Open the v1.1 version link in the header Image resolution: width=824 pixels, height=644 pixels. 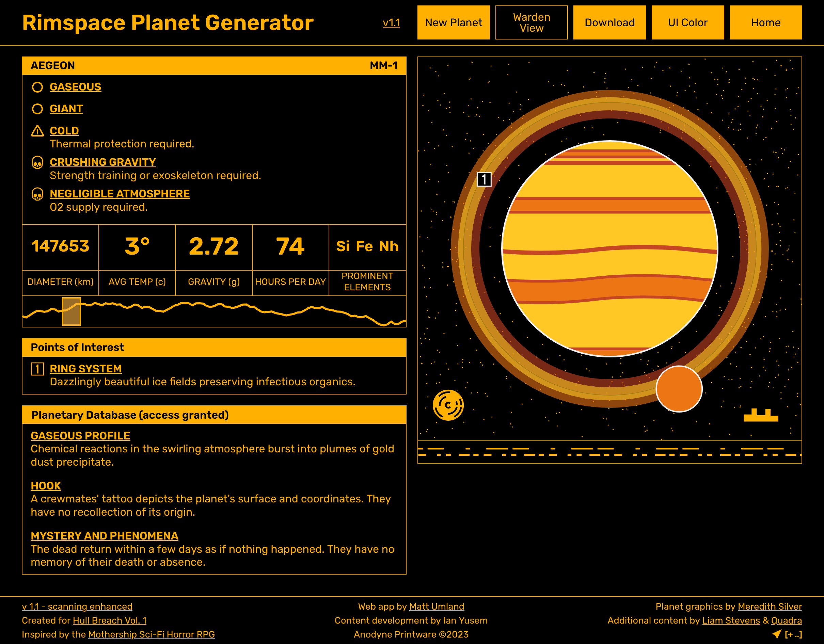coord(391,23)
